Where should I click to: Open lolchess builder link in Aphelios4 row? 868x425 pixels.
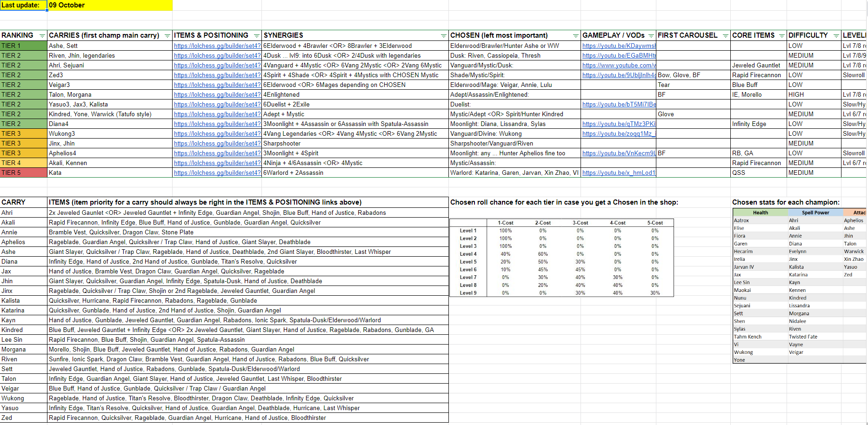point(217,153)
